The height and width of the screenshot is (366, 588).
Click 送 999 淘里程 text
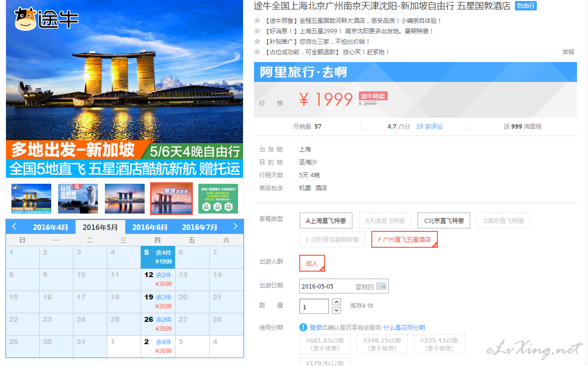(522, 127)
